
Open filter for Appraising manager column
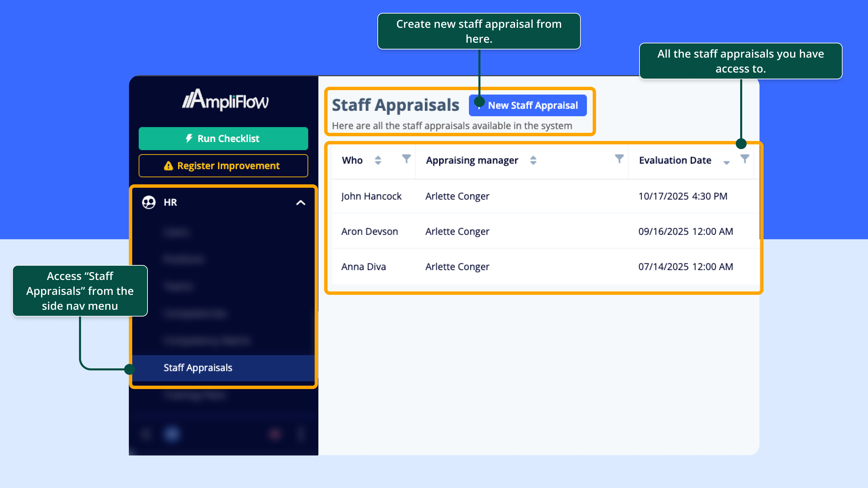619,159
